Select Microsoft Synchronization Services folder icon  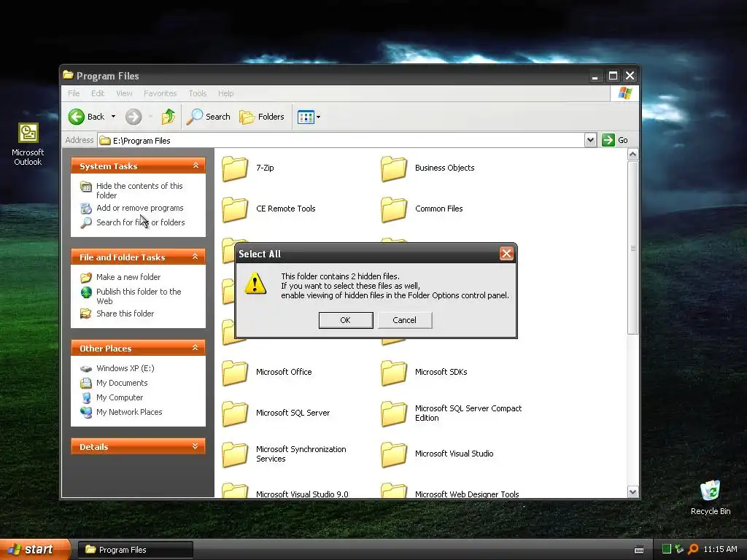235,454
